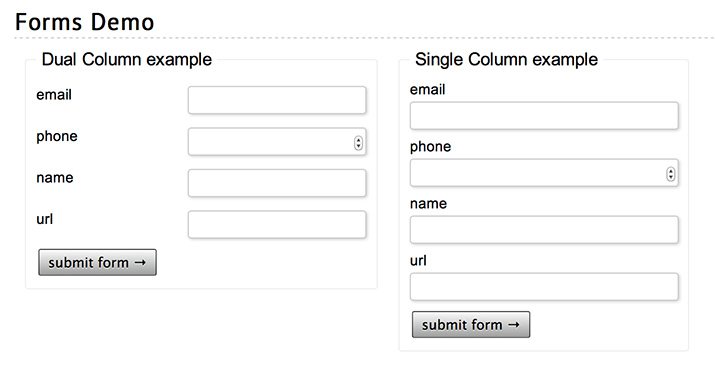
Task: Click the url label in Dual Column form
Action: pos(45,219)
